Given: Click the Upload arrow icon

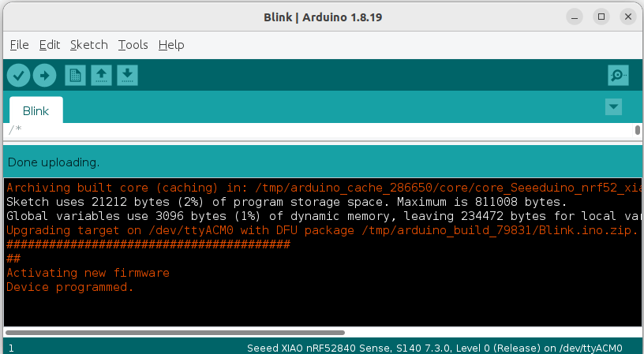Looking at the screenshot, I should coord(44,76).
